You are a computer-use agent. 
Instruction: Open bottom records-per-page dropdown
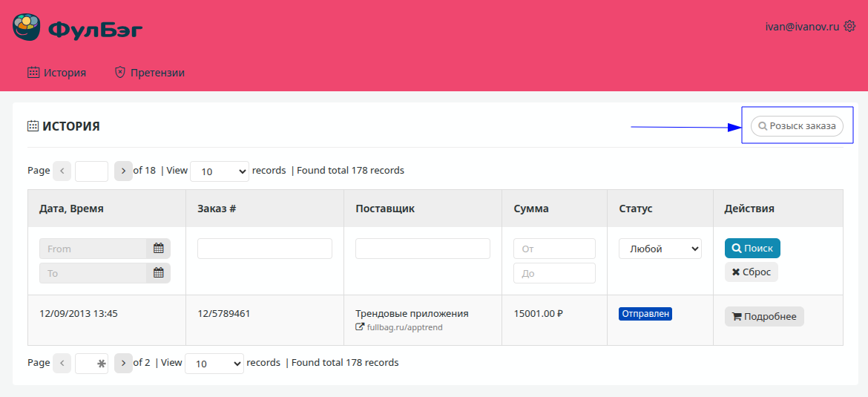tap(214, 364)
